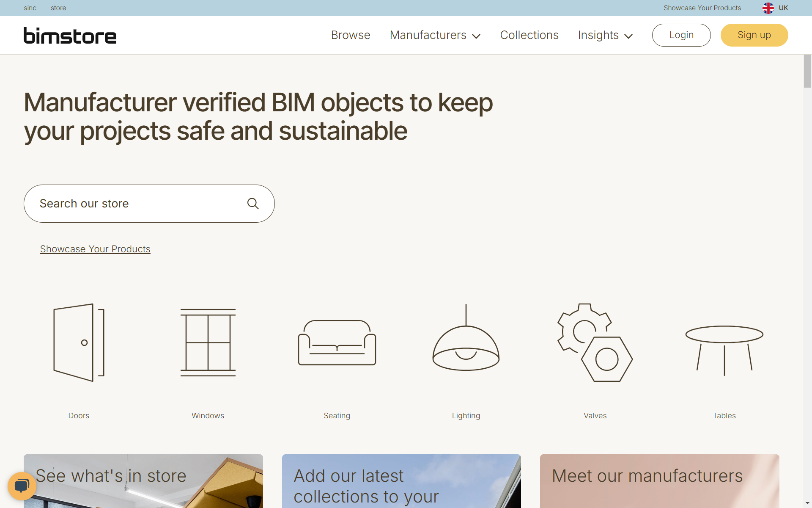Open the Valves gear icon

595,342
